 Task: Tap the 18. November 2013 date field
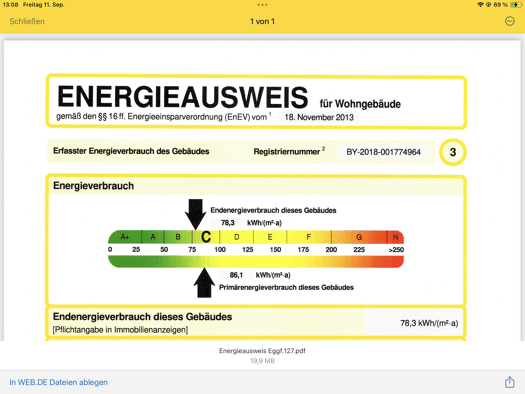[x=319, y=117]
